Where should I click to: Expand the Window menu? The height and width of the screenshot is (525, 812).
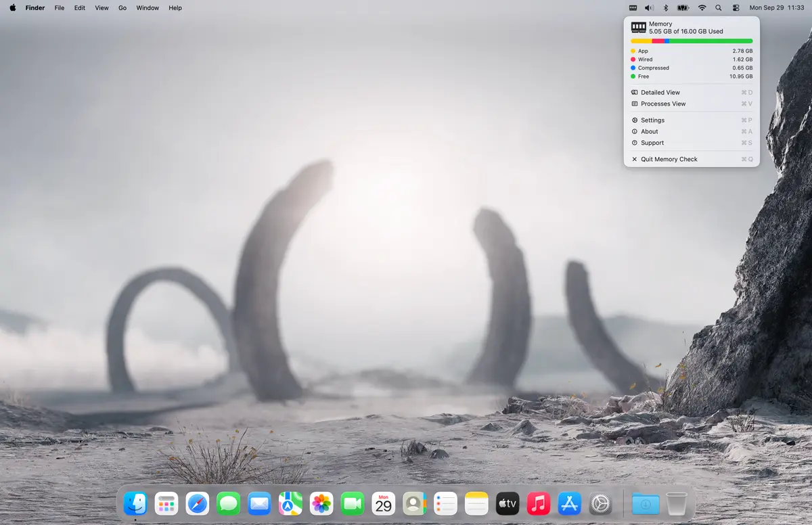point(148,8)
